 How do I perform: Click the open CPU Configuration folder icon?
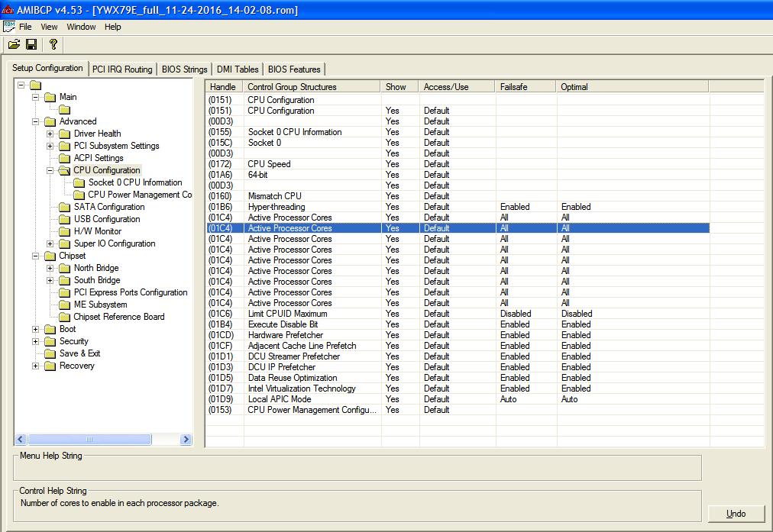tap(65, 170)
